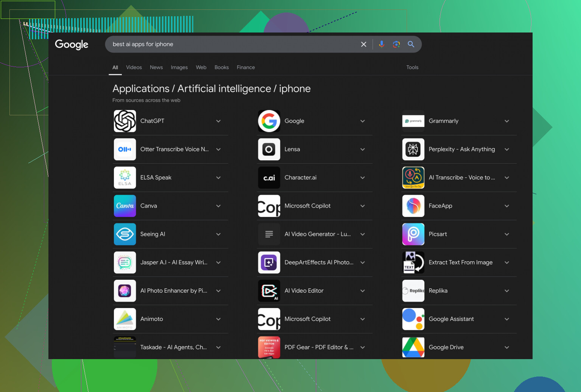Switch to the Images tab
This screenshot has height=392, width=581.
pyautogui.click(x=179, y=67)
